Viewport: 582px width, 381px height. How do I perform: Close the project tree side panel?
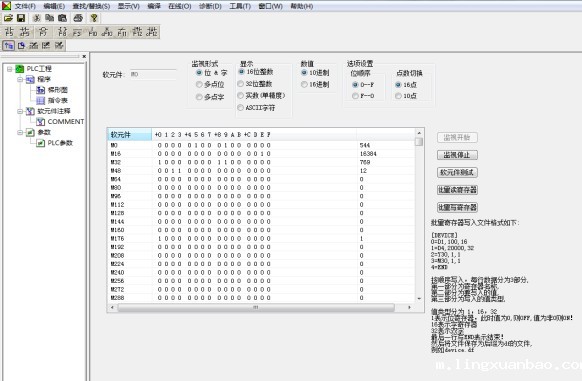coord(84,56)
